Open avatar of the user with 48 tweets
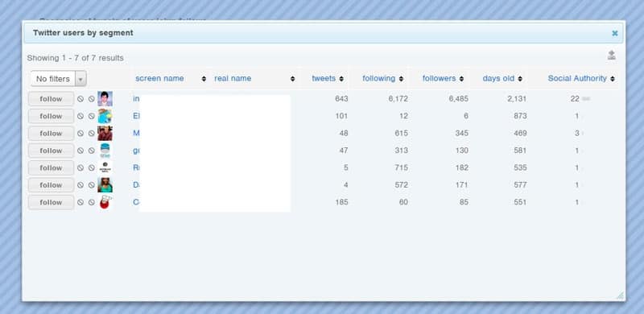Screen dimensions: 644x314 105,134
